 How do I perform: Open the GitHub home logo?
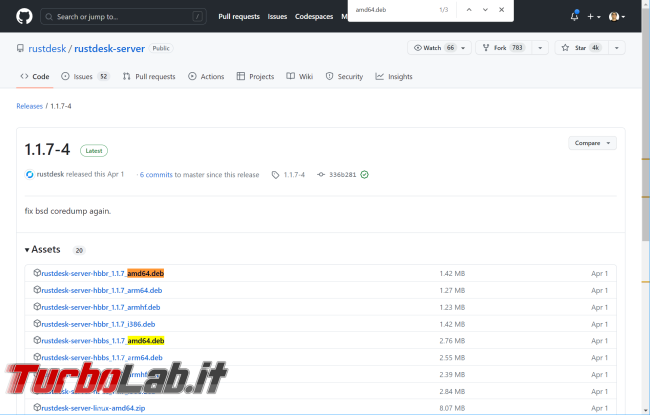point(24,17)
